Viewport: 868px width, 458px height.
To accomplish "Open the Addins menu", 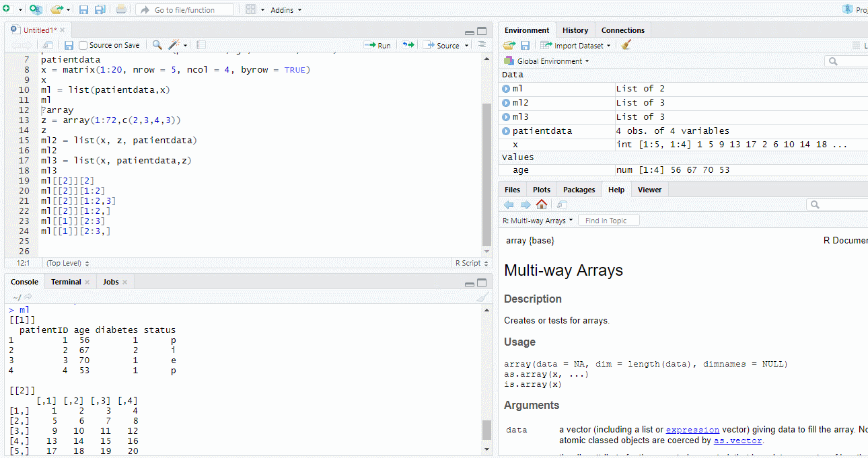I will (286, 10).
